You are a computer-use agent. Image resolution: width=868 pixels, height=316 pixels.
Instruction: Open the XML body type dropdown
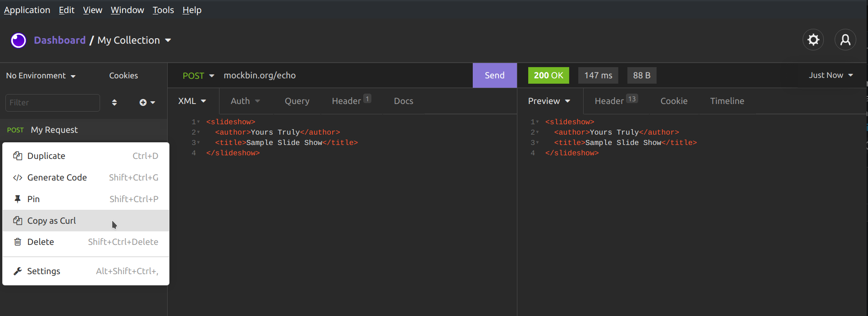coord(192,101)
